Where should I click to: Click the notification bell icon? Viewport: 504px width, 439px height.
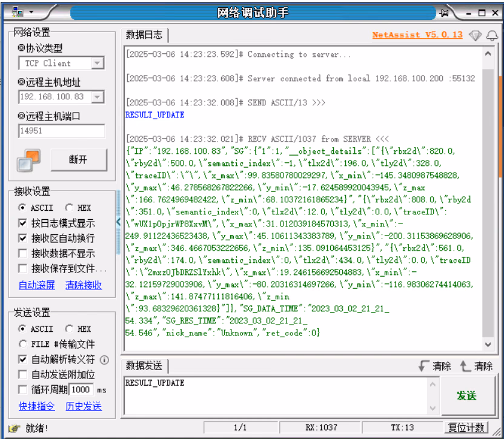492,35
